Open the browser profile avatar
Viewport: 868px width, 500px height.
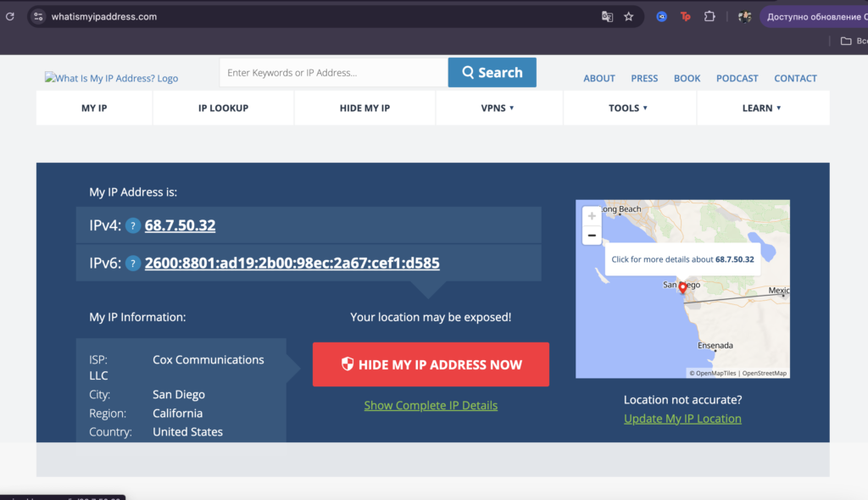(x=744, y=17)
